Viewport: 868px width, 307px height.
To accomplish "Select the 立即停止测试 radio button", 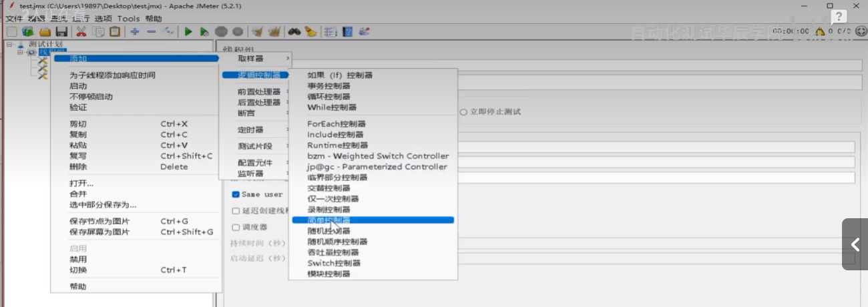I will pyautogui.click(x=463, y=111).
